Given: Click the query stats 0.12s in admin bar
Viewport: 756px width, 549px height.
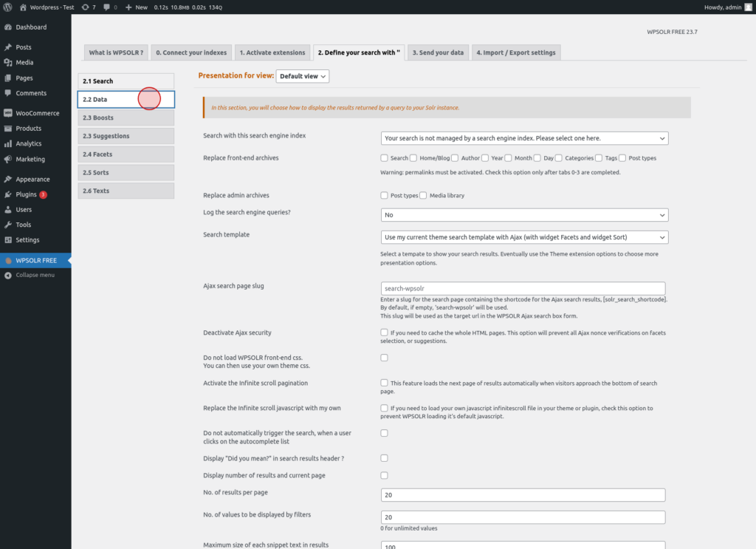Looking at the screenshot, I should click(161, 7).
